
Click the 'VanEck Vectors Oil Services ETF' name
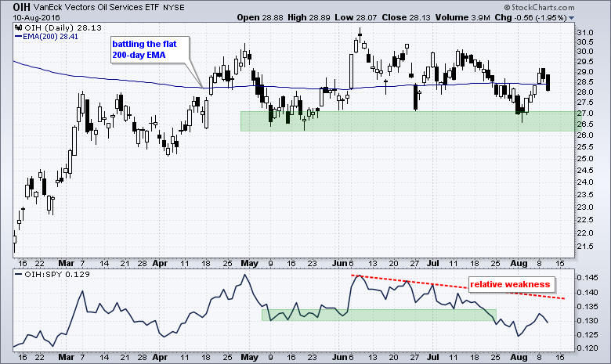point(96,7)
